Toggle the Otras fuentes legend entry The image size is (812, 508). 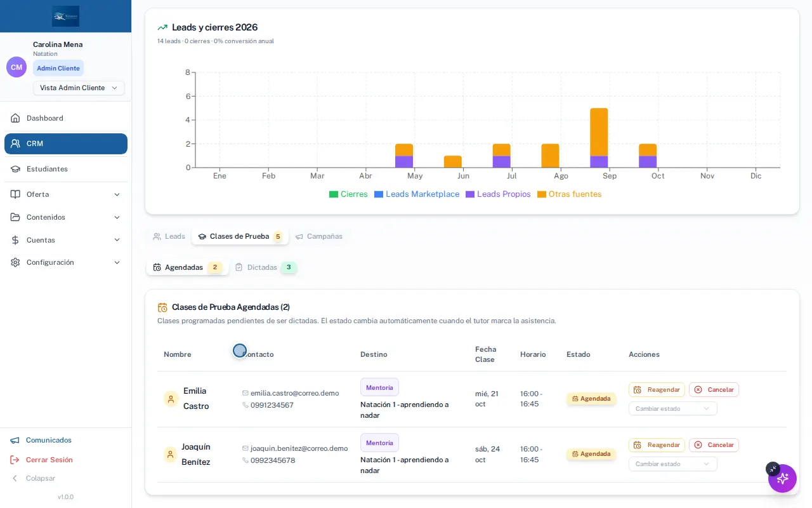click(x=569, y=194)
